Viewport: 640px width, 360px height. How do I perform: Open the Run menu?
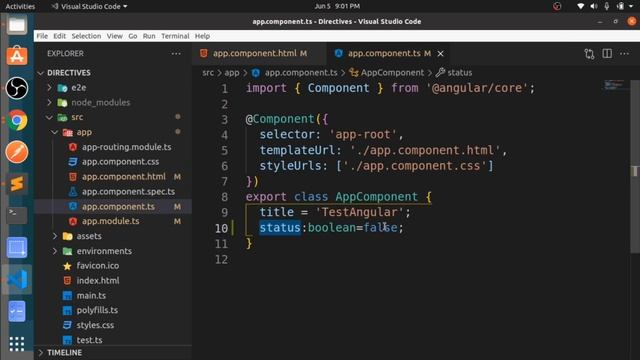point(149,36)
